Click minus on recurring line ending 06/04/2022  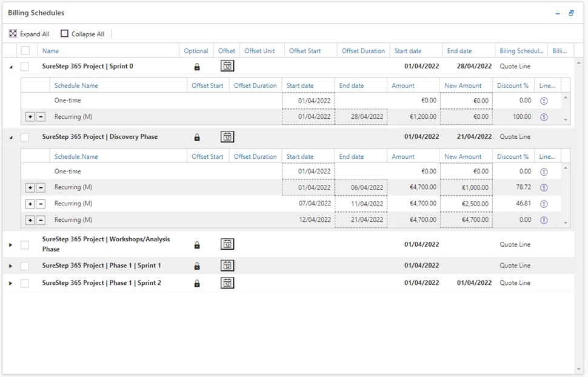(x=41, y=187)
